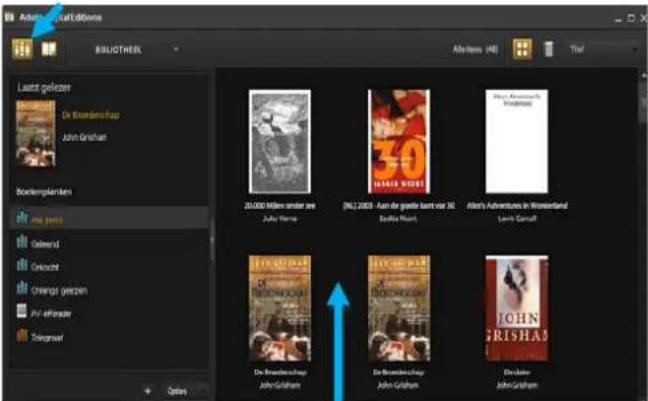
Task: Click the Boekenplanken section header
Action: [x=44, y=192]
